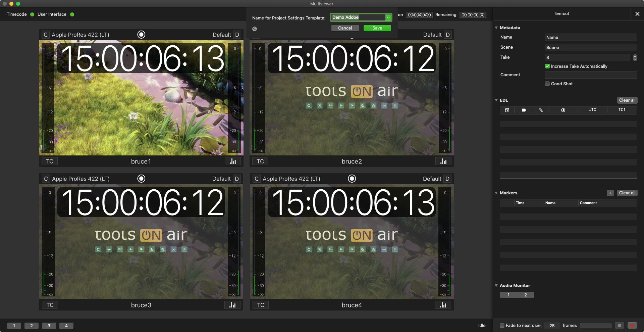This screenshot has height=332, width=644.
Task: Select layout tab 1 at bottom
Action: [14, 326]
